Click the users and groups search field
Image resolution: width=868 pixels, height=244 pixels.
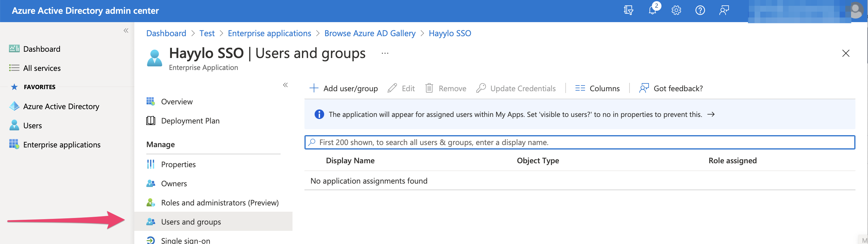[x=580, y=142]
